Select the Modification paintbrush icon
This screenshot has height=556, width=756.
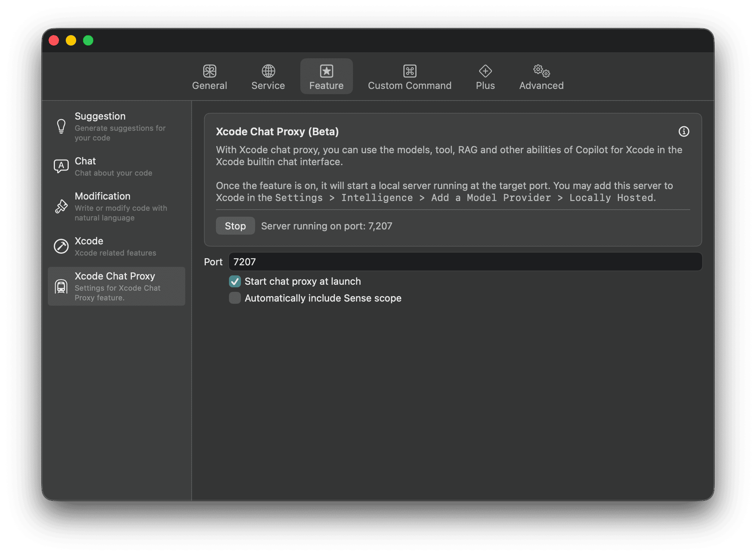point(61,206)
